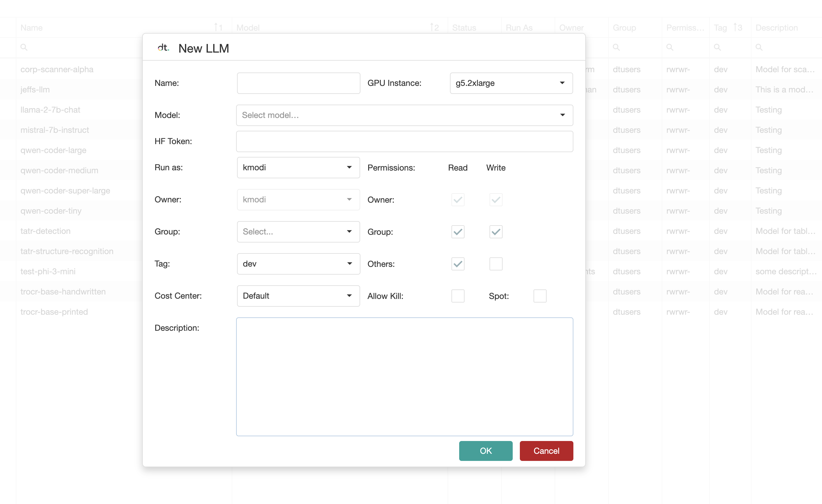The image size is (822, 504).
Task: Click the Group column search magnifier icon
Action: [616, 47]
